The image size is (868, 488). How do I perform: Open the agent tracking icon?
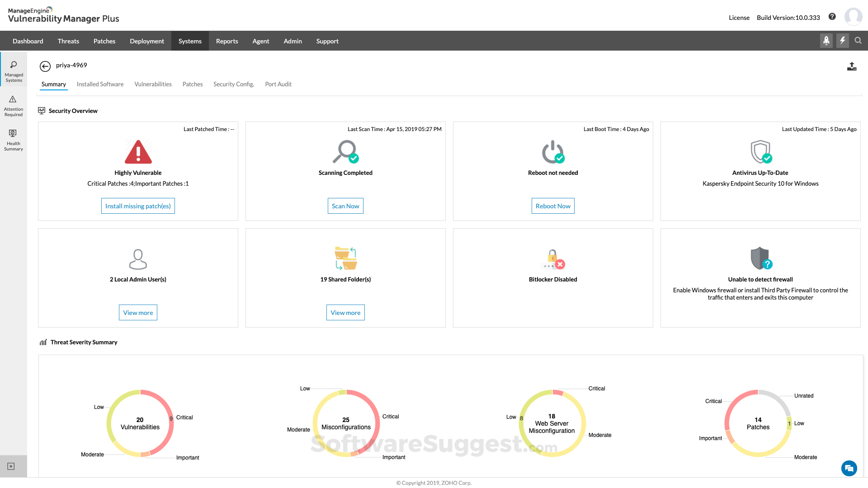(x=826, y=41)
